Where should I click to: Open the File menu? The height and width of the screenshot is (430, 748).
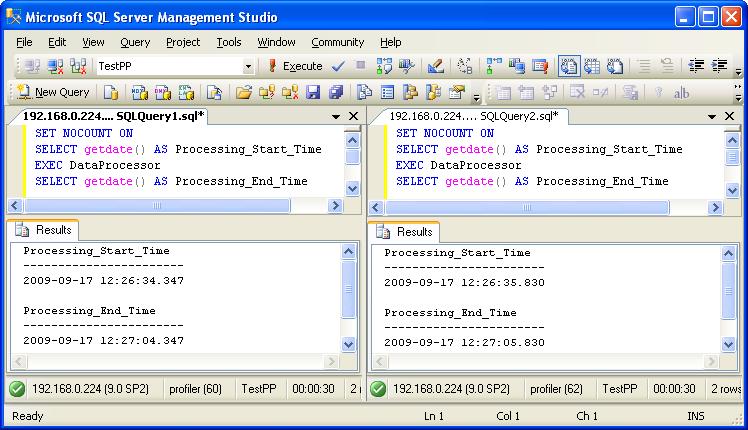[x=24, y=42]
